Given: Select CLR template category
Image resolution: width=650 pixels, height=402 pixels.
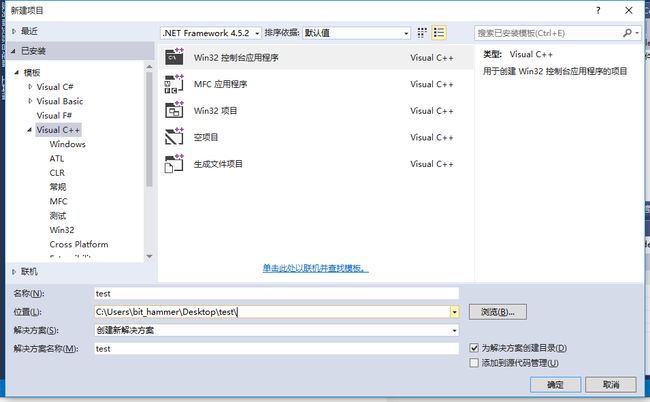Looking at the screenshot, I should tap(57, 173).
